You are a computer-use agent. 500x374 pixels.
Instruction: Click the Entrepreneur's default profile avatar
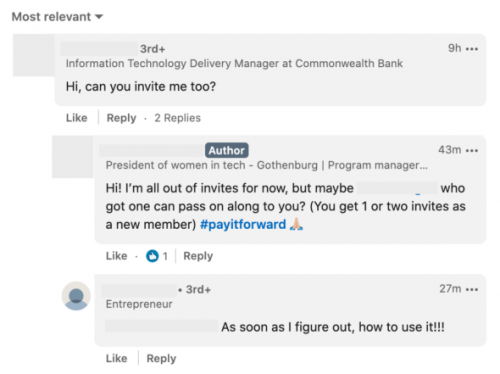coord(76,296)
